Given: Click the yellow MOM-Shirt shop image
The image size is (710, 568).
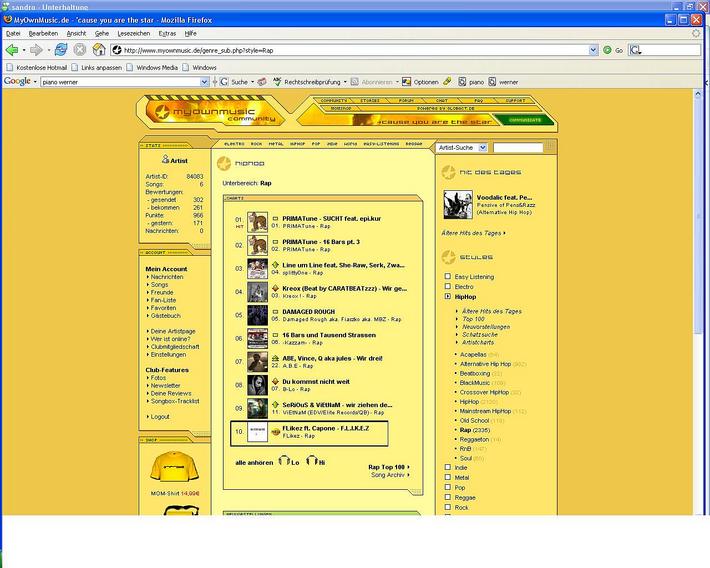Looking at the screenshot, I should pos(171,468).
